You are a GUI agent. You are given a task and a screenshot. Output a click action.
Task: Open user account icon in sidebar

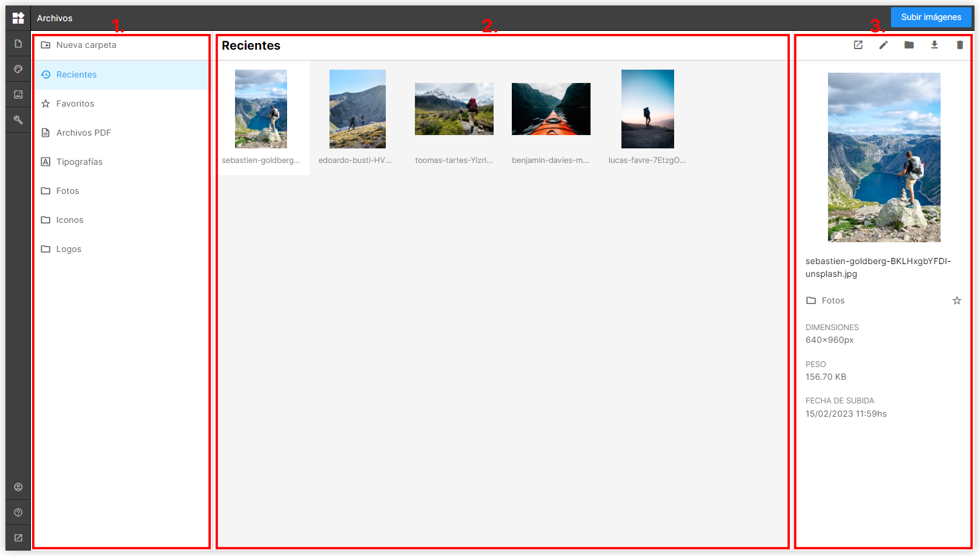(x=18, y=487)
